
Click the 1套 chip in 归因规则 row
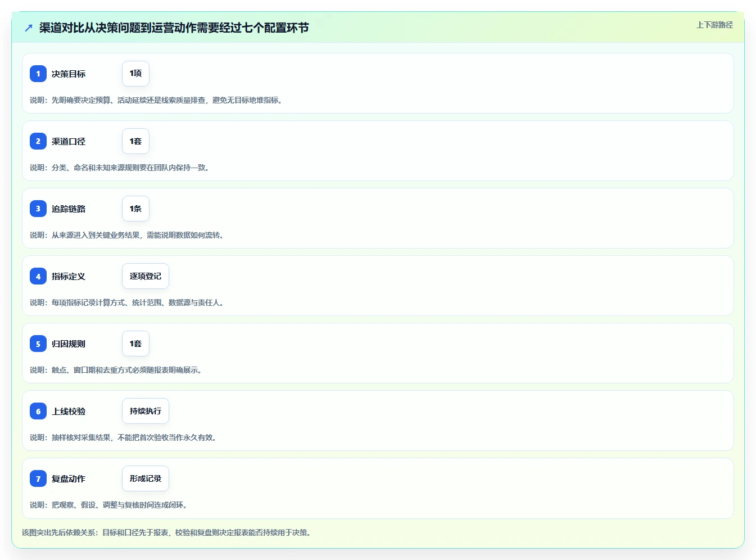point(135,344)
